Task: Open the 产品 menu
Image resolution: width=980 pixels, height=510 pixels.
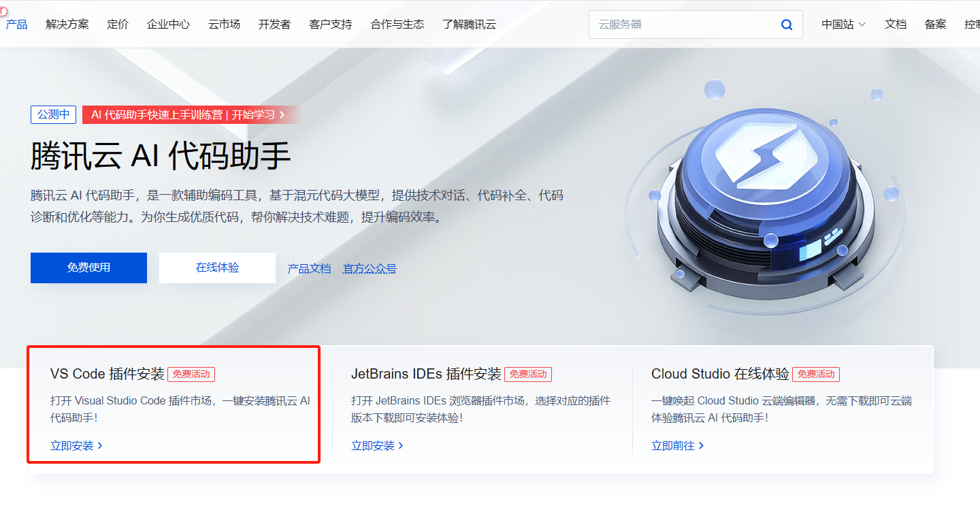Action: (17, 24)
